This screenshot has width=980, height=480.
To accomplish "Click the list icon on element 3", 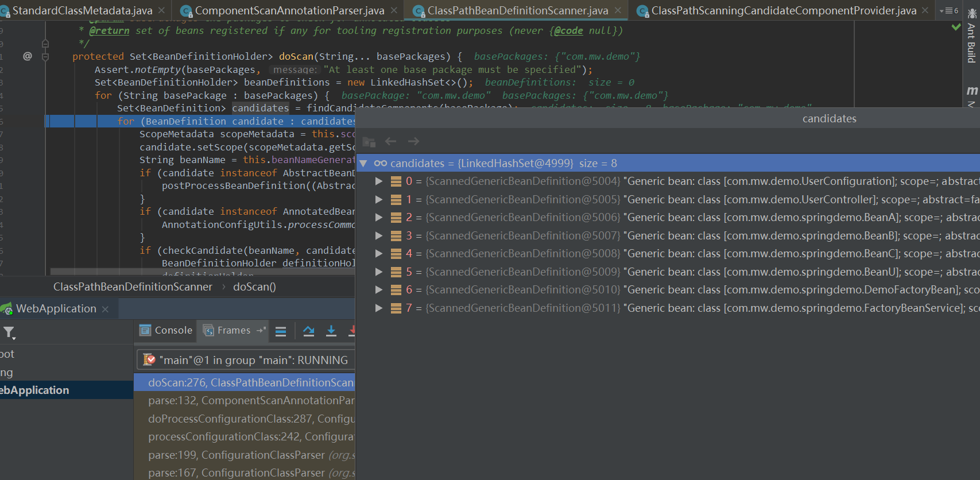I will pos(396,235).
